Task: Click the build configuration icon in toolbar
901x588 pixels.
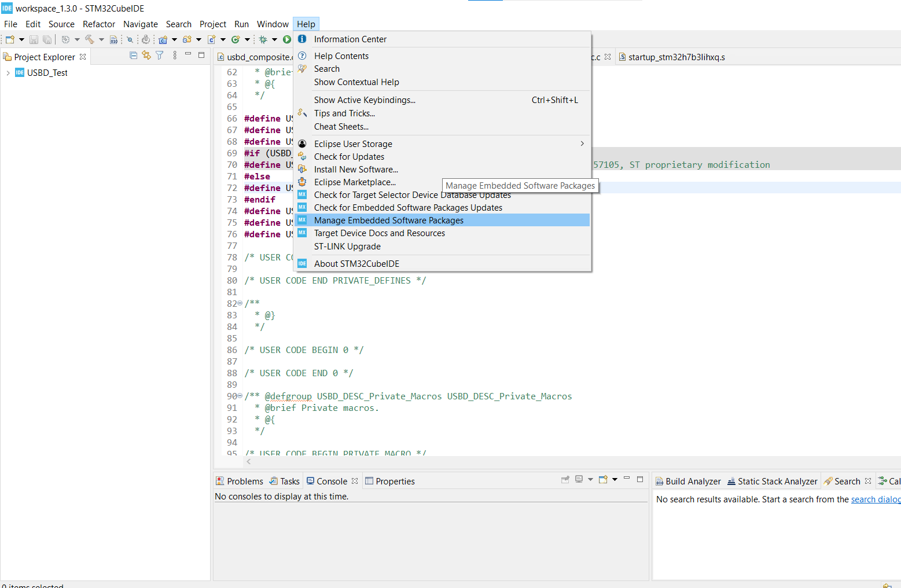Action: (x=65, y=39)
